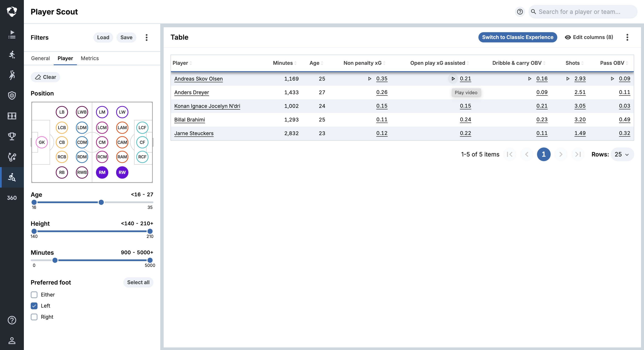Check the Right preferred foot checkbox
The height and width of the screenshot is (350, 644).
[x=34, y=317]
